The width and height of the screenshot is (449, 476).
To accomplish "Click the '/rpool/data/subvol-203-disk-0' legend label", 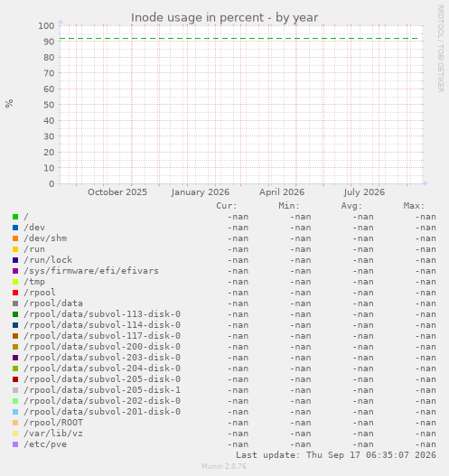I will pos(102,358).
